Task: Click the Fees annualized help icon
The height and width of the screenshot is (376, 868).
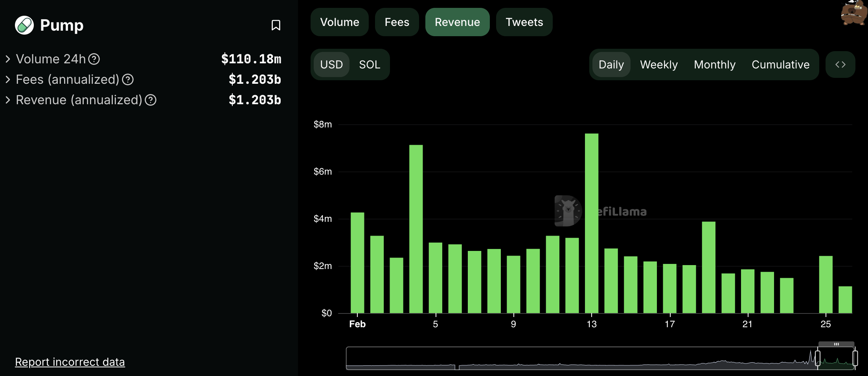Action: click(x=128, y=79)
